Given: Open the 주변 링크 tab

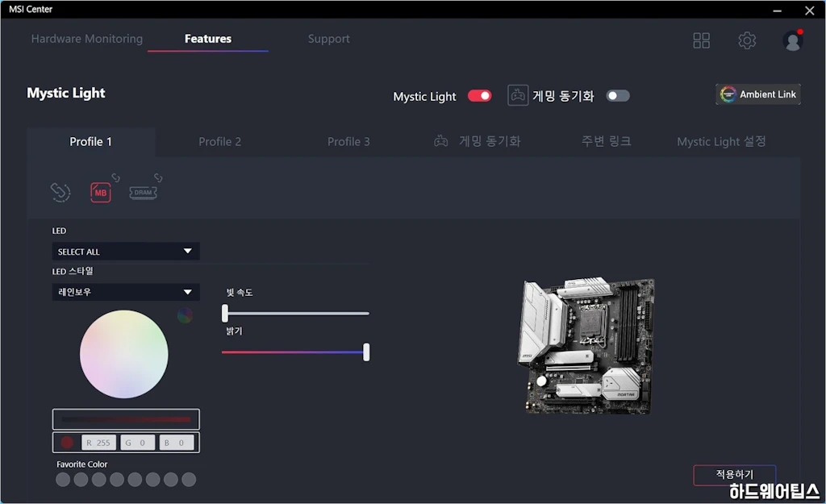Looking at the screenshot, I should click(x=606, y=141).
